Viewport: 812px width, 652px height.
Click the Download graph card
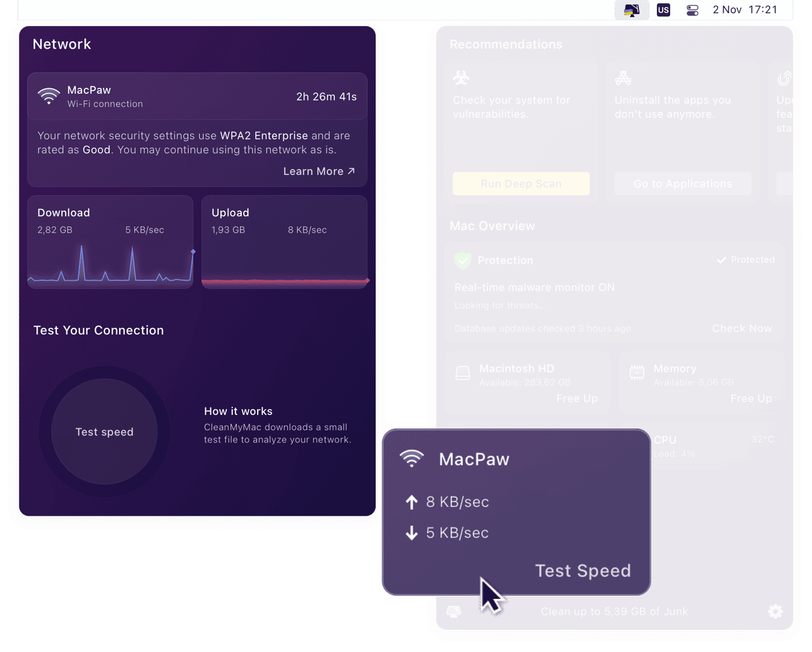pos(110,242)
